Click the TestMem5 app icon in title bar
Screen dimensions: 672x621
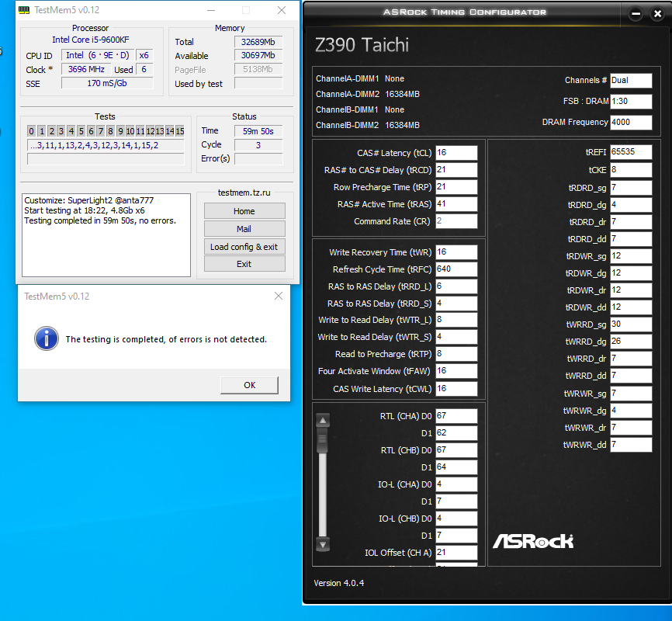click(x=24, y=10)
